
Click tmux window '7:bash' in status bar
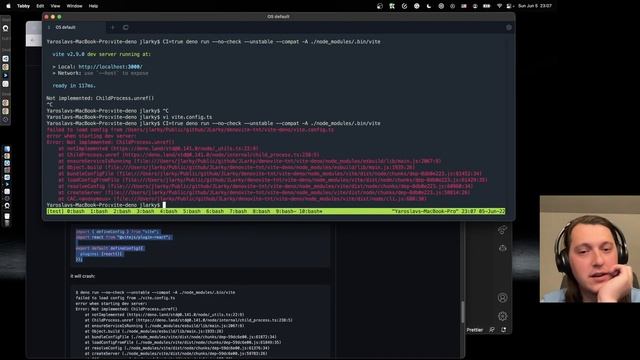[x=238, y=211]
